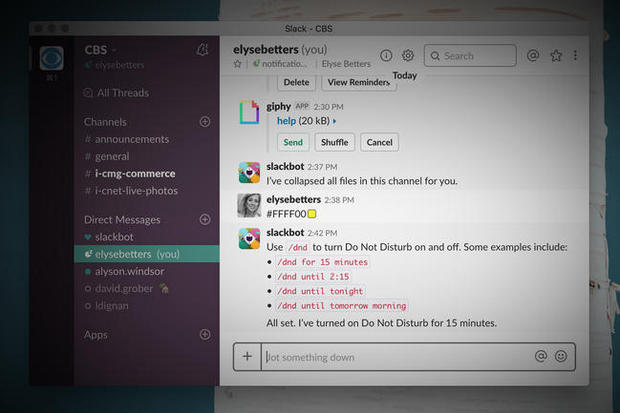
Task: Click the elysebetters username at 2:38 PM
Action: click(293, 199)
